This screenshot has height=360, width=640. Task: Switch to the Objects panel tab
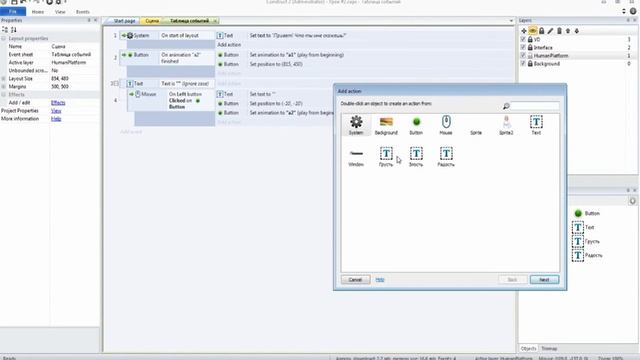[528, 349]
